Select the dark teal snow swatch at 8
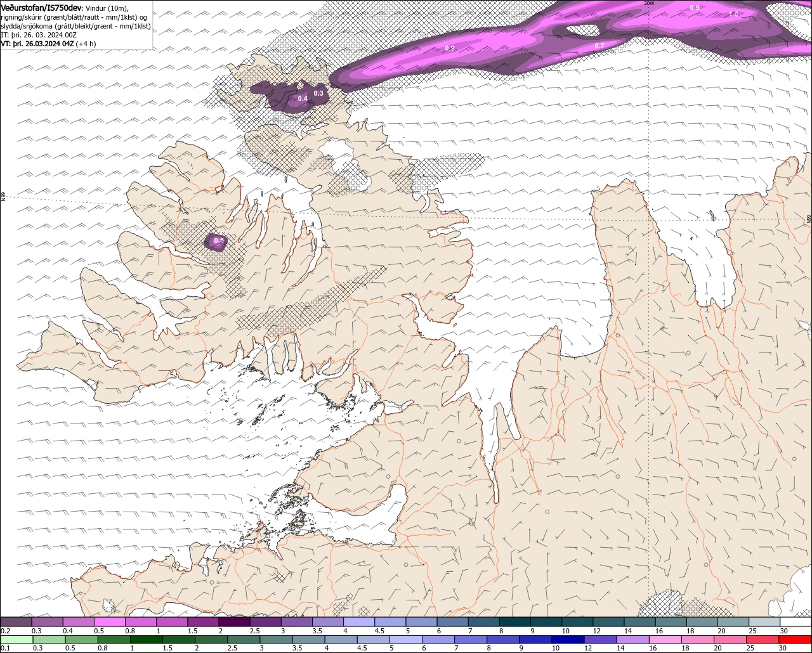 (514, 622)
